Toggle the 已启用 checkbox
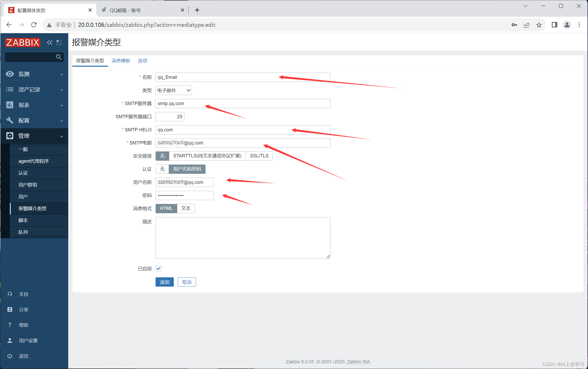This screenshot has height=369, width=588. (x=158, y=269)
